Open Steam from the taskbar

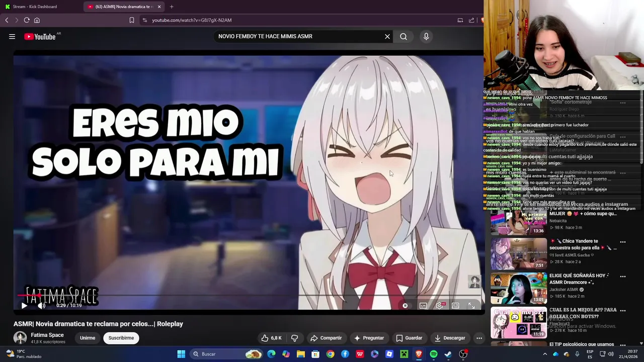coord(448,354)
